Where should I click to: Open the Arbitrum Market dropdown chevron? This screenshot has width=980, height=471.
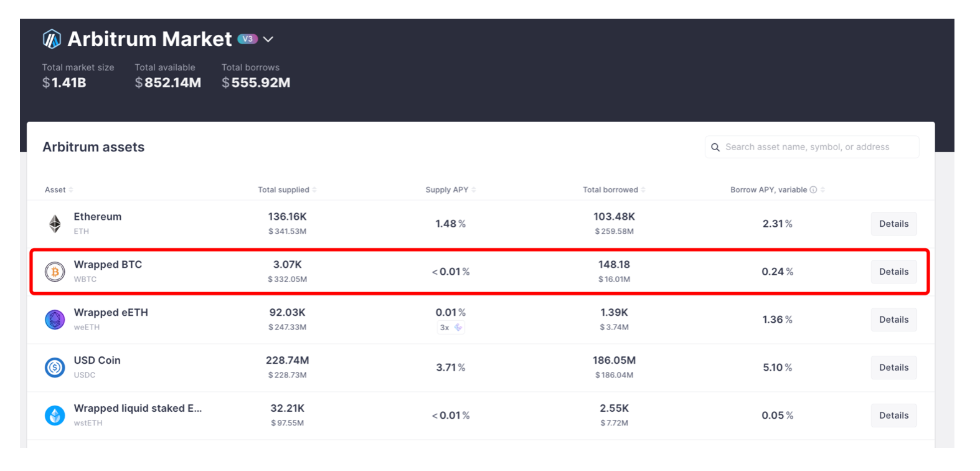(x=268, y=39)
